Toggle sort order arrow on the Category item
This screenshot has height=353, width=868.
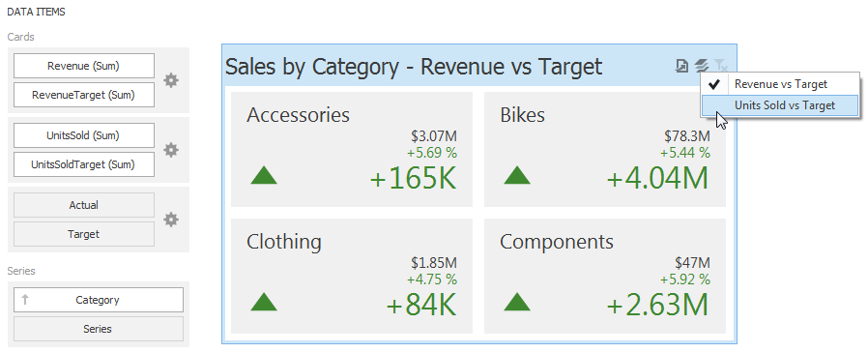tap(25, 300)
